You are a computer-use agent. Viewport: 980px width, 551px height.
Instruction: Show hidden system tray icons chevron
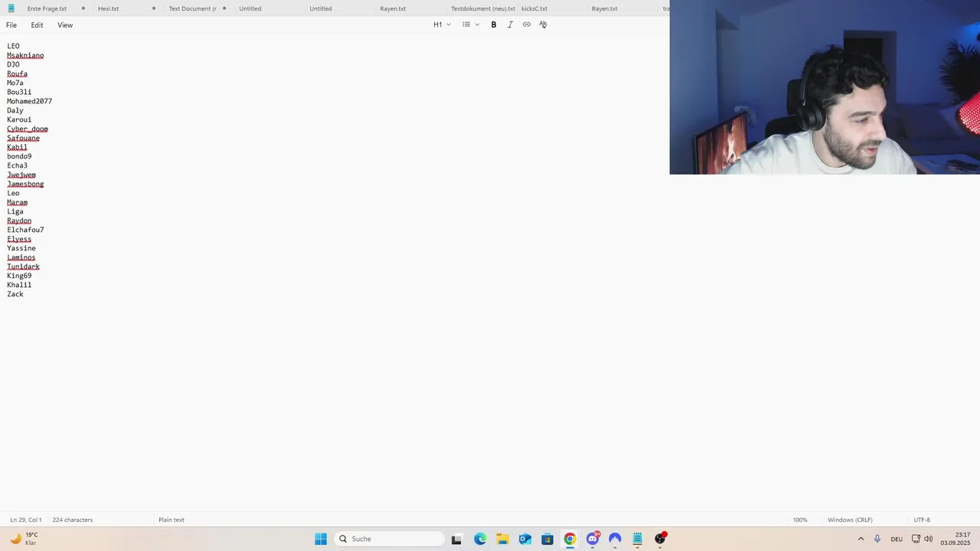[x=861, y=539]
